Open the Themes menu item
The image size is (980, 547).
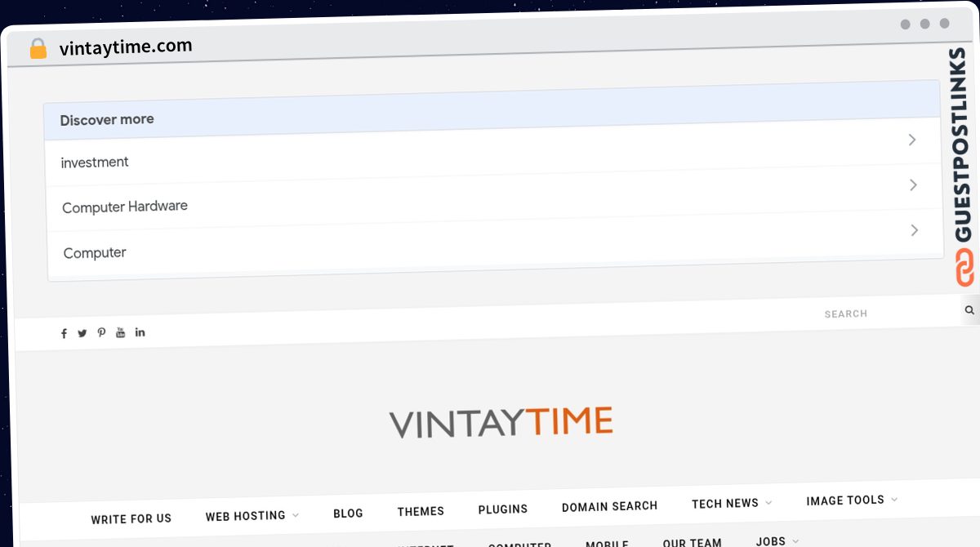421,511
